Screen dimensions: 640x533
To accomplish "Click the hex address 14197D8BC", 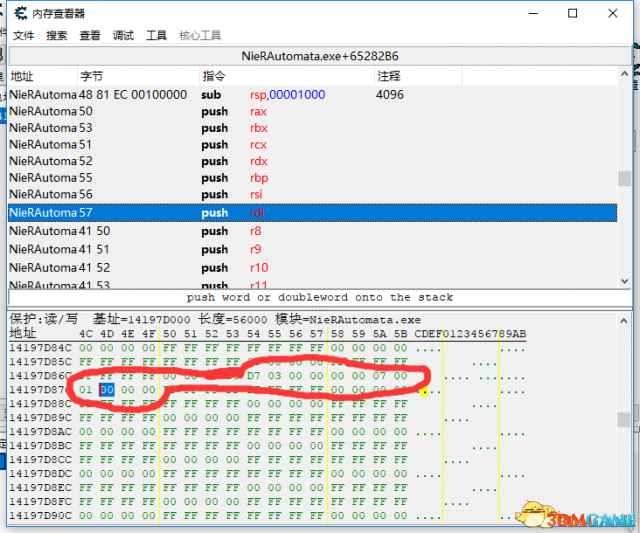I will tap(40, 446).
